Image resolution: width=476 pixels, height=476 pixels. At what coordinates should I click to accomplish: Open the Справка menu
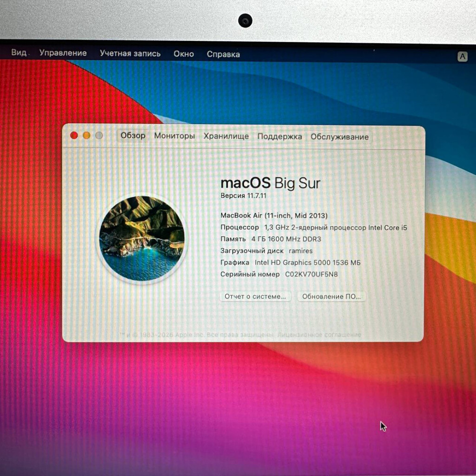coord(223,54)
